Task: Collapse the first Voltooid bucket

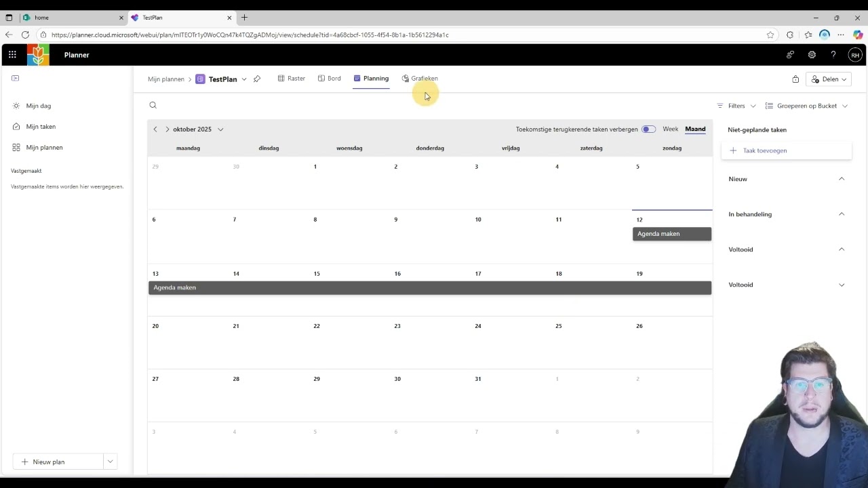Action: [842, 249]
